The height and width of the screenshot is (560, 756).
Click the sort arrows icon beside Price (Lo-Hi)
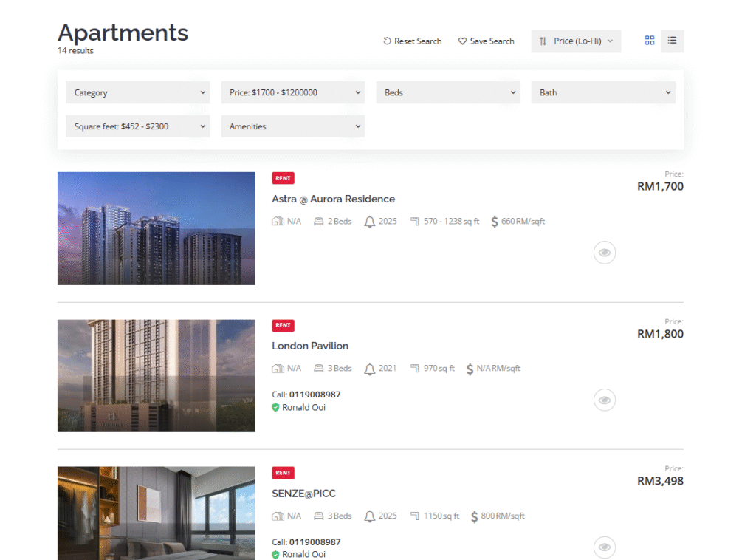coord(543,41)
